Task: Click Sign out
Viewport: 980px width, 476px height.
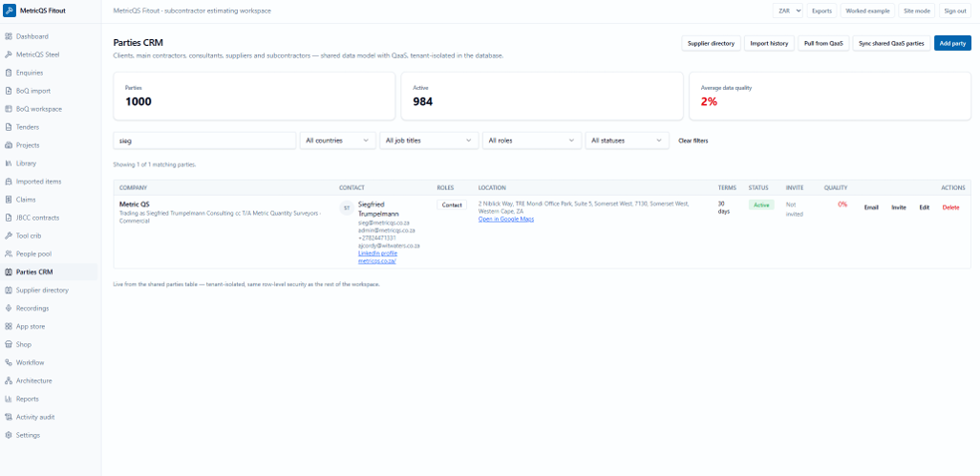Action: (955, 11)
